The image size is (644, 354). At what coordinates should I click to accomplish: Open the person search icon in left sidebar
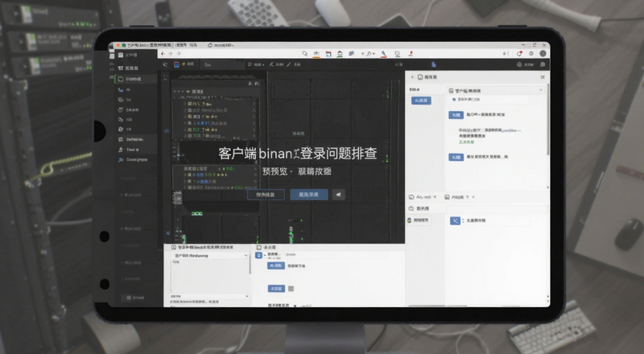(120, 160)
